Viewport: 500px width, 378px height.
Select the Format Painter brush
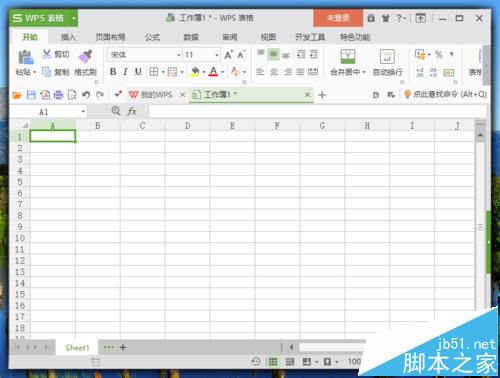point(85,56)
